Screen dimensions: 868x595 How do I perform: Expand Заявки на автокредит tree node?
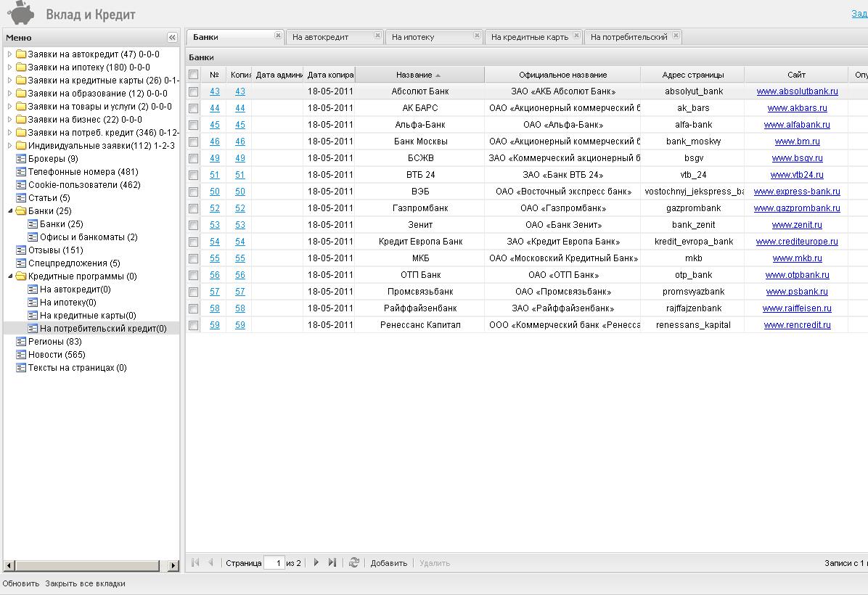(x=9, y=54)
